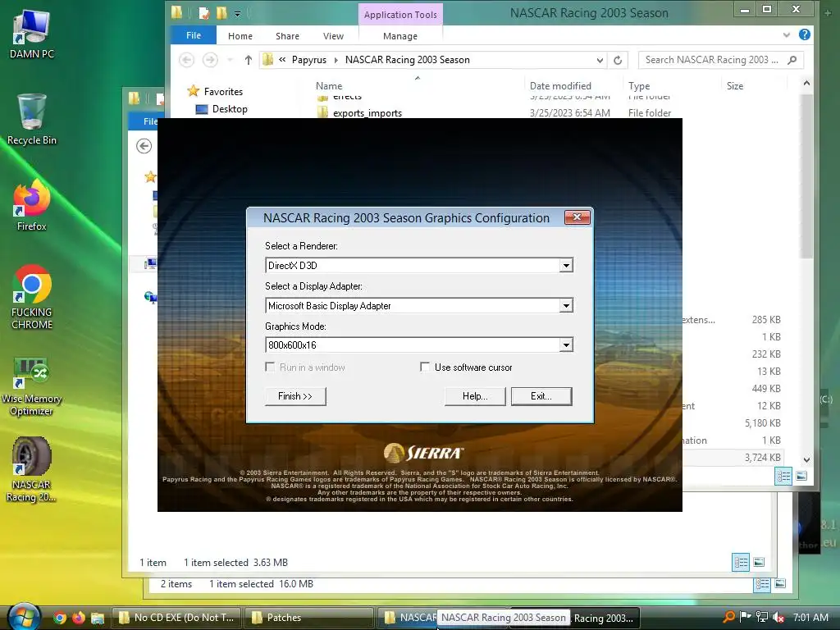Click the taskbar clock showing 7:01 AM
Screen dimensions: 840x630
pyautogui.click(x=810, y=617)
